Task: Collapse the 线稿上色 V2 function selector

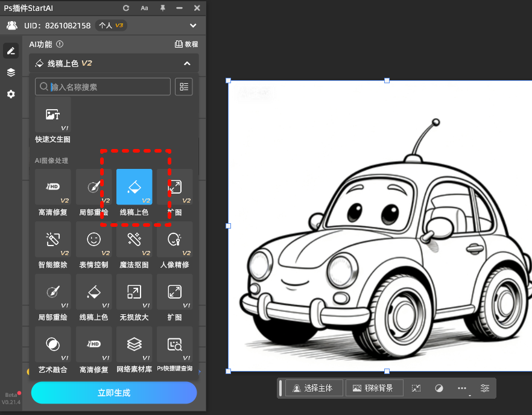Action: click(x=187, y=63)
